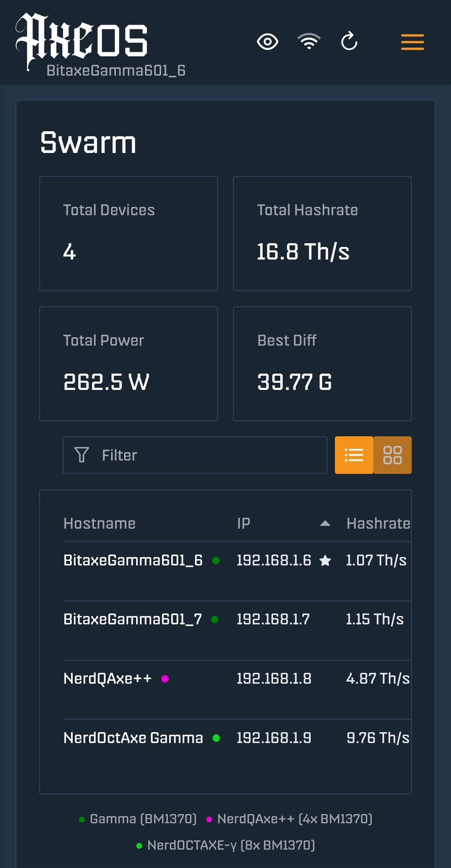
Task: Click green status dot beside NerdOctAxe Gamma
Action: pos(216,738)
